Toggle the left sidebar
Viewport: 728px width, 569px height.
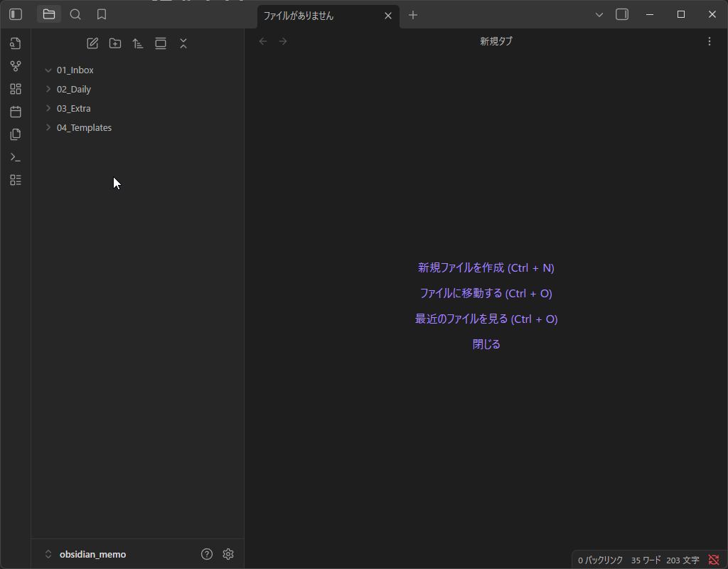click(16, 14)
